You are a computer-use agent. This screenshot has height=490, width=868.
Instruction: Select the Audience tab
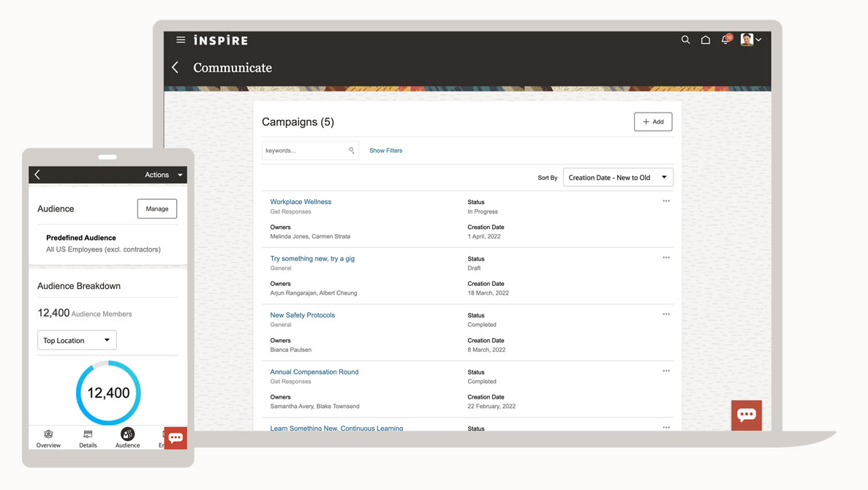127,438
